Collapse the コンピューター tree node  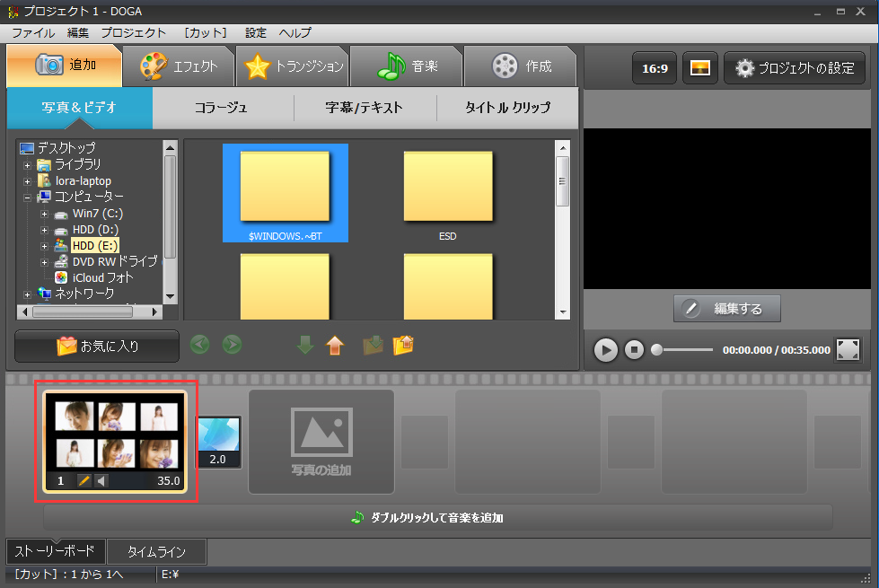(28, 197)
